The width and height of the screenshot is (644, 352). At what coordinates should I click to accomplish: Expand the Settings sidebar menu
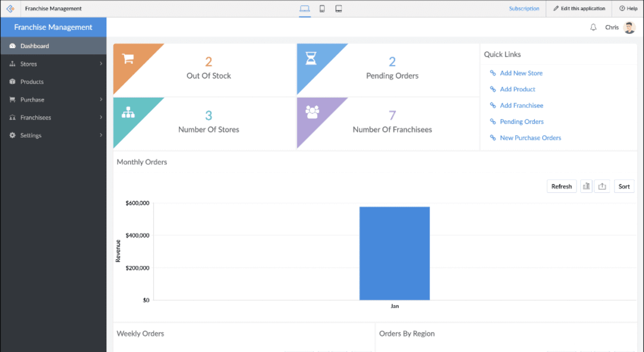101,135
